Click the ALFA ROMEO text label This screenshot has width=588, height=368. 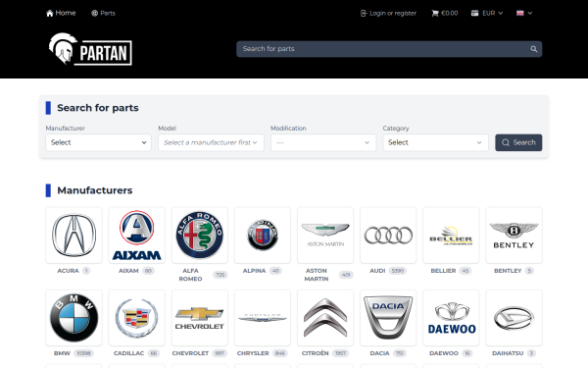click(190, 275)
